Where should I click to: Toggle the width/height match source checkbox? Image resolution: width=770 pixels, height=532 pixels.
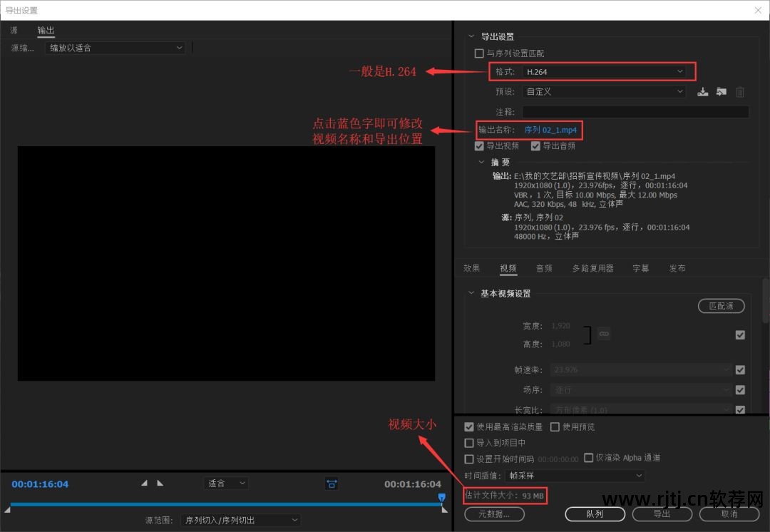click(x=741, y=335)
